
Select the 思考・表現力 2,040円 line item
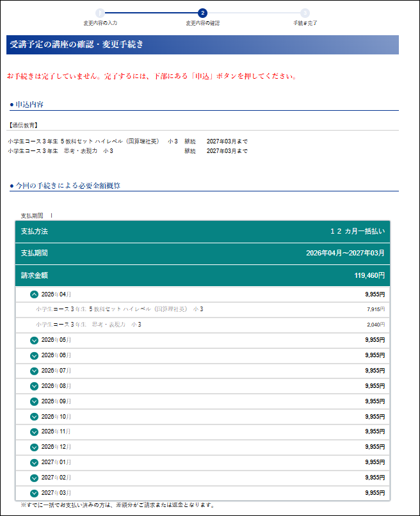click(202, 325)
